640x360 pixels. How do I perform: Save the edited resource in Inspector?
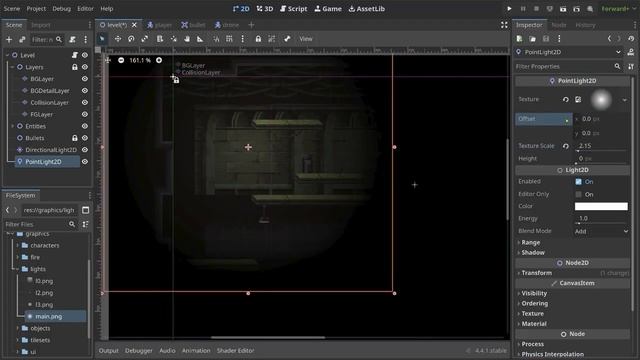pyautogui.click(x=546, y=39)
